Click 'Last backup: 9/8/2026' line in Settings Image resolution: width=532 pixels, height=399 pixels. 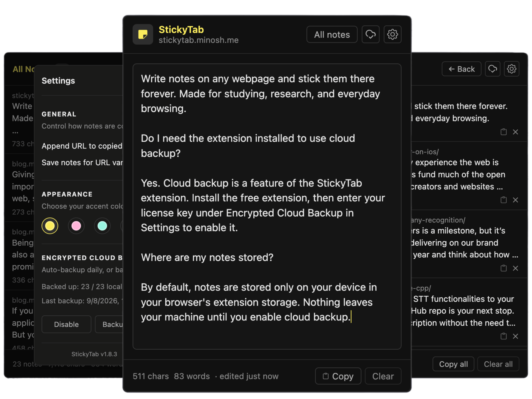(x=82, y=301)
